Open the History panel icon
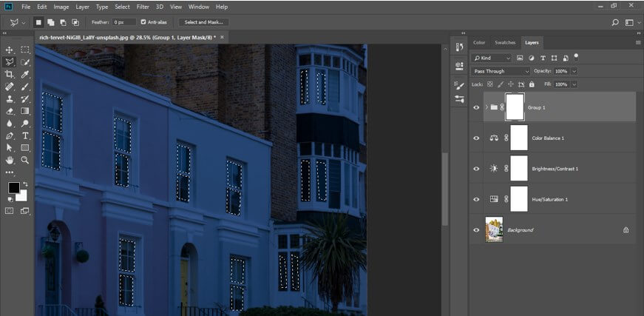The width and height of the screenshot is (644, 316). pyautogui.click(x=459, y=47)
